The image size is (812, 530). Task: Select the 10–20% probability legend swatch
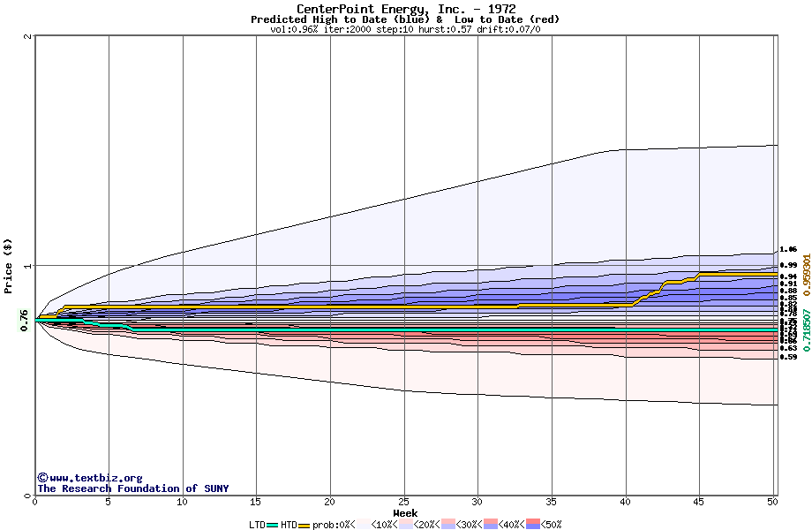pyautogui.click(x=407, y=525)
